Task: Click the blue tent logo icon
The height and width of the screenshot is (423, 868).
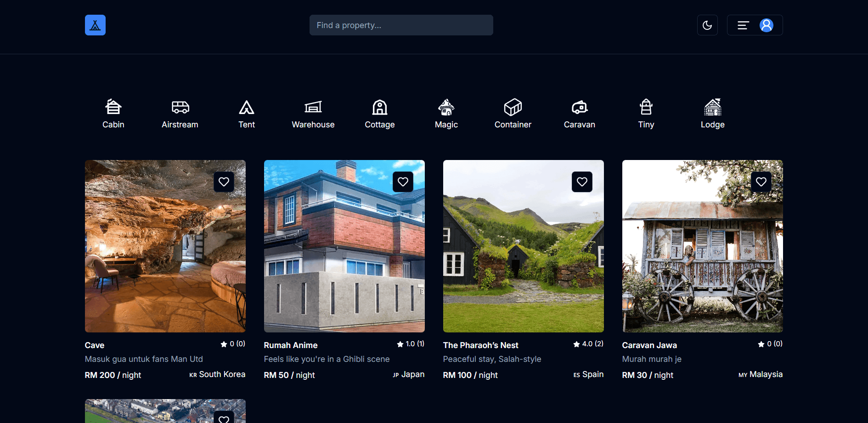Action: click(95, 25)
